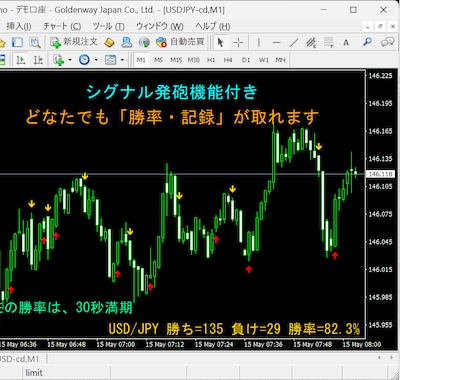Screen dimensions: 460x380
Task: Click the chart template icon
Action: click(110, 60)
